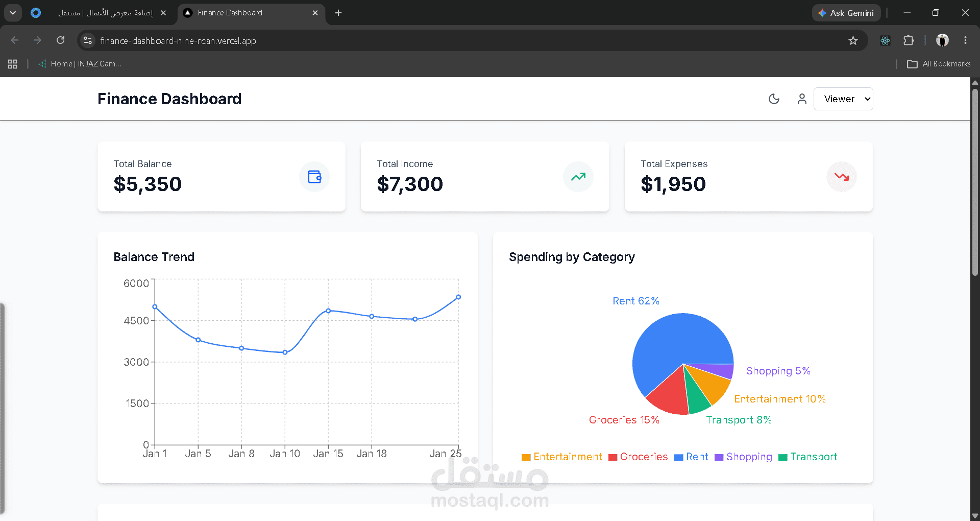Switch to the Finance Dashboard browser tab
This screenshot has width=980, height=521.
tap(250, 13)
